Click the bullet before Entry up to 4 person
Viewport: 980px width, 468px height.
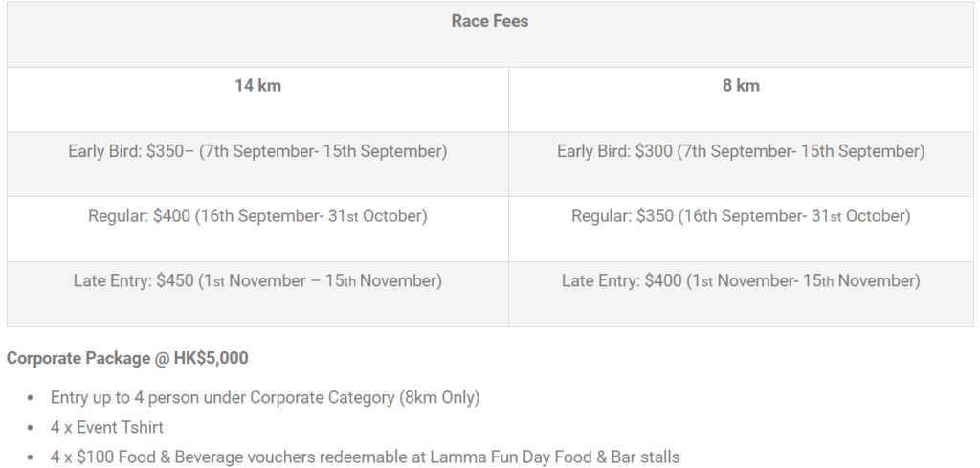(x=30, y=399)
